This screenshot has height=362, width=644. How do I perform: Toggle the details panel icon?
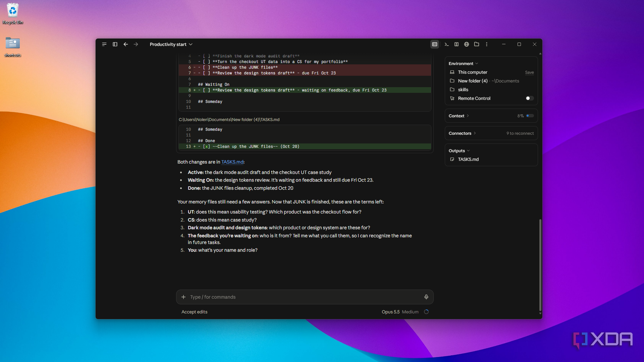(x=435, y=44)
